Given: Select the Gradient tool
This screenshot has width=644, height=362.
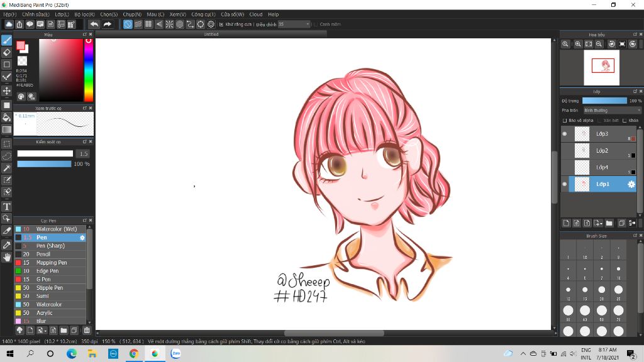Looking at the screenshot, I should click(x=6, y=129).
